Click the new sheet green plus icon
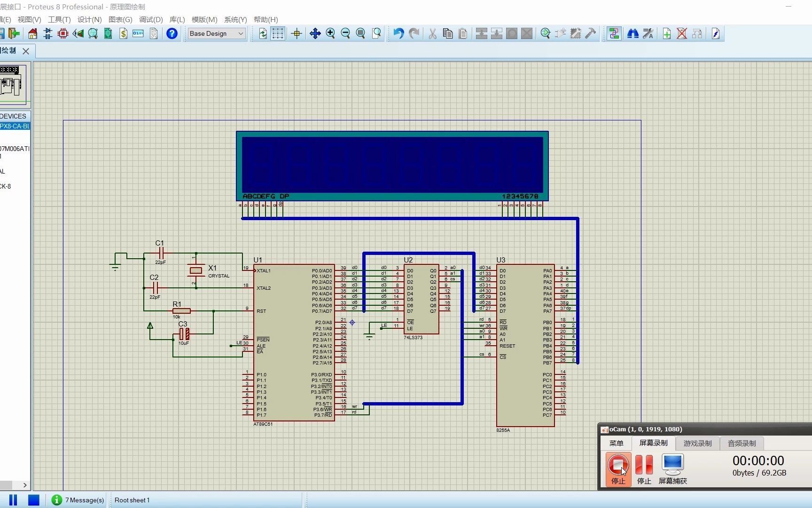 pos(667,33)
